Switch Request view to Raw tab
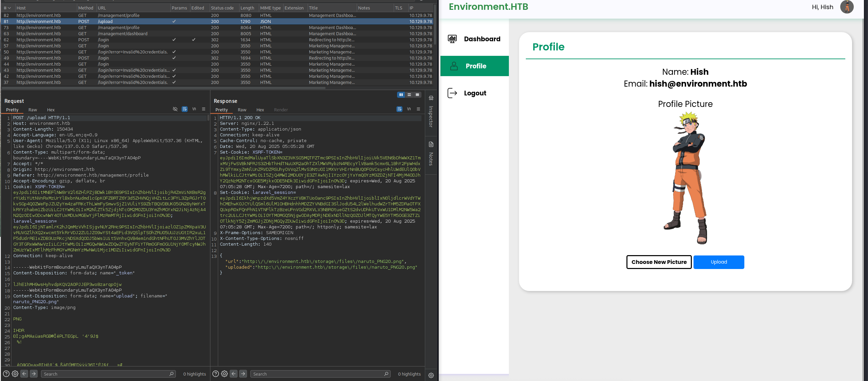This screenshot has height=381, width=868. point(33,110)
